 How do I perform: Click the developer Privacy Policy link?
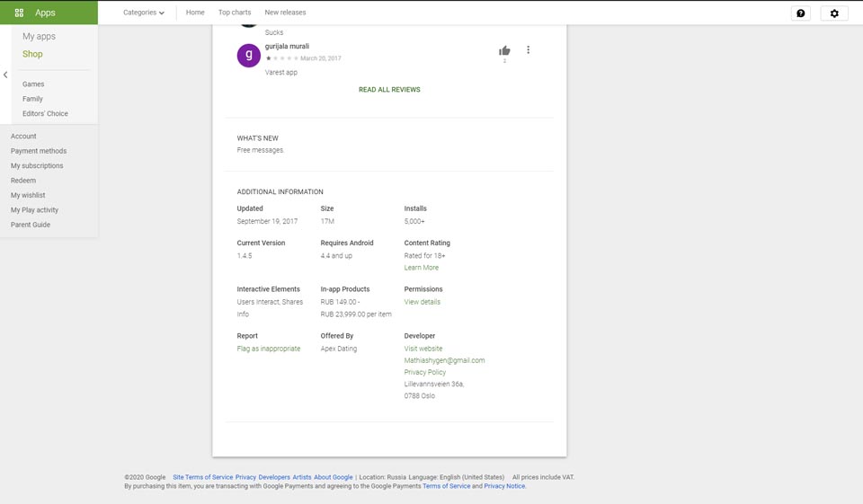click(x=425, y=372)
